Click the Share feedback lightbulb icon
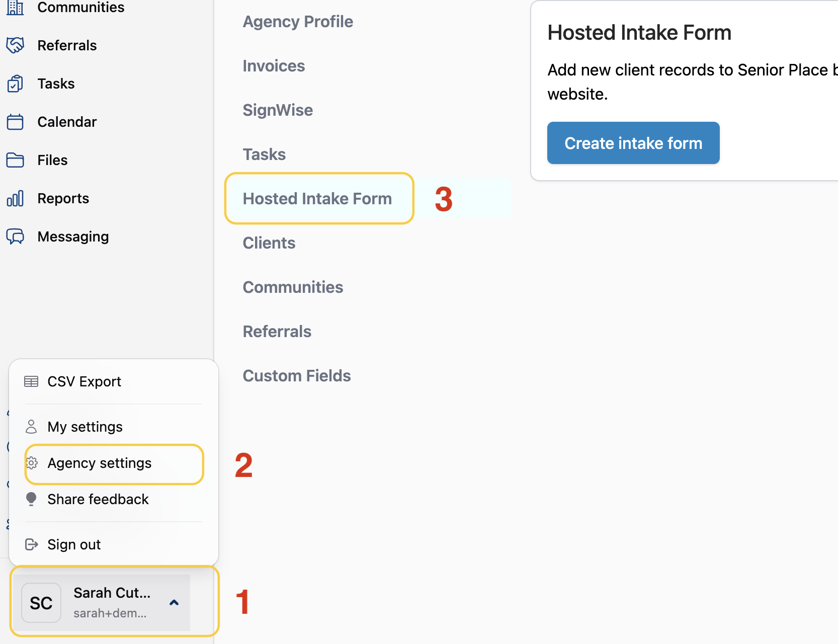This screenshot has width=838, height=644. [x=31, y=499]
